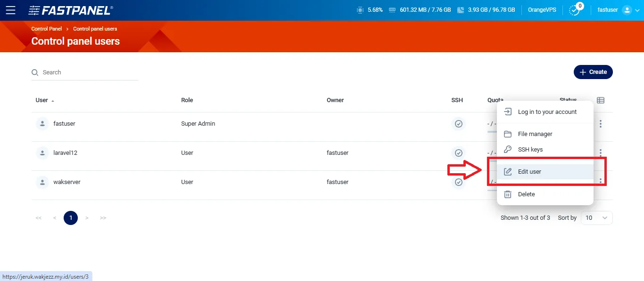Screen dimensions: 644x281
Task: Go to Control Panel breadcrumb link
Action: (46, 29)
